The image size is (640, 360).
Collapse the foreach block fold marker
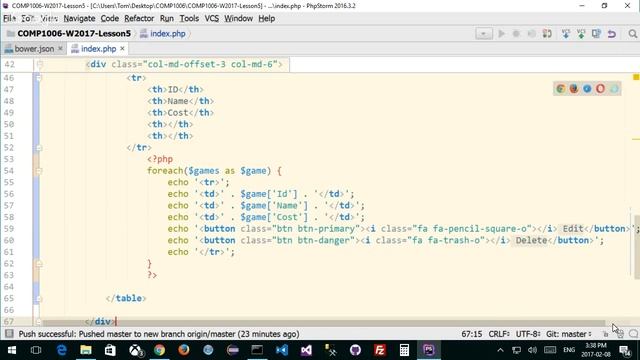[39, 171]
